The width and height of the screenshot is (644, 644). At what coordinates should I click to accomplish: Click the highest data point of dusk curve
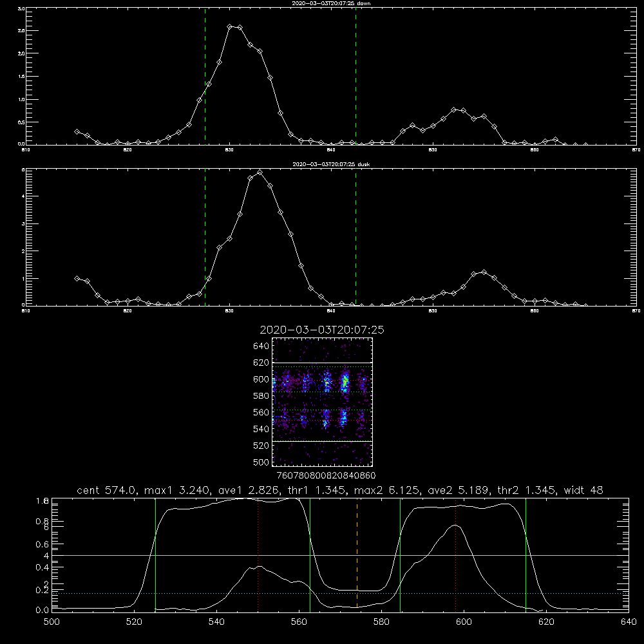(260, 173)
